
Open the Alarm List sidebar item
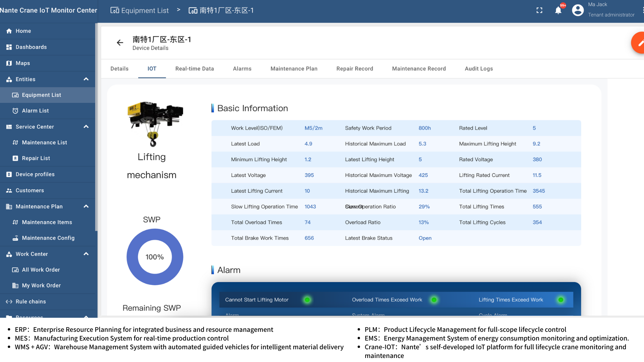click(x=35, y=111)
